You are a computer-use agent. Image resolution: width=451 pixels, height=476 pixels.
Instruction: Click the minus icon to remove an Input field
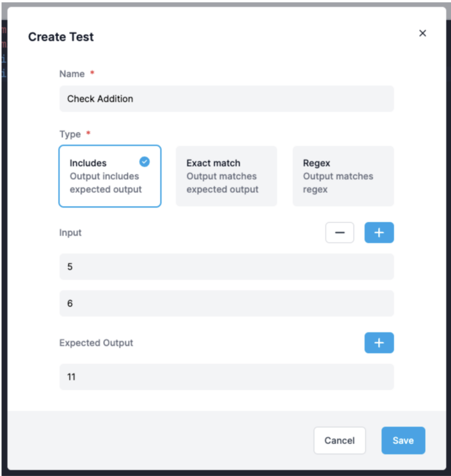(x=339, y=232)
